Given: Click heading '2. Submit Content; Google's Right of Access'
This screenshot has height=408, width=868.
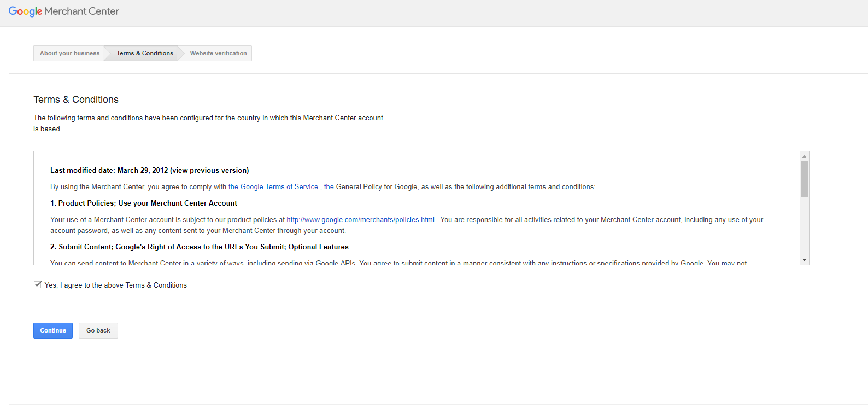Looking at the screenshot, I should (x=200, y=247).
